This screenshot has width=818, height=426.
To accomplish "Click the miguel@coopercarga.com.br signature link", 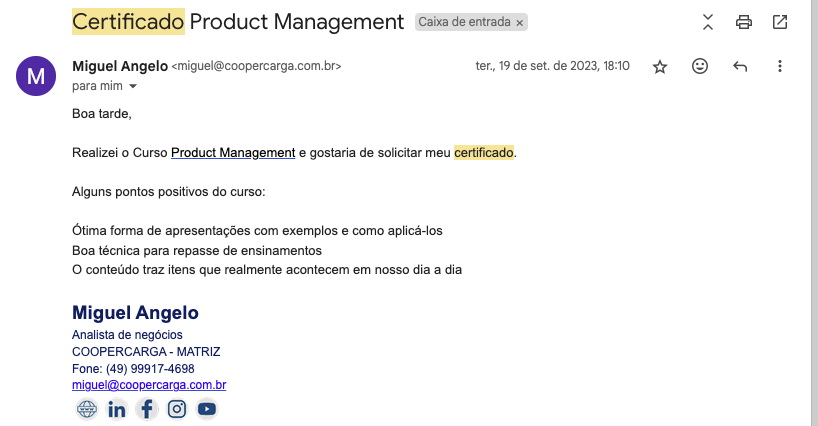I will (x=149, y=385).
